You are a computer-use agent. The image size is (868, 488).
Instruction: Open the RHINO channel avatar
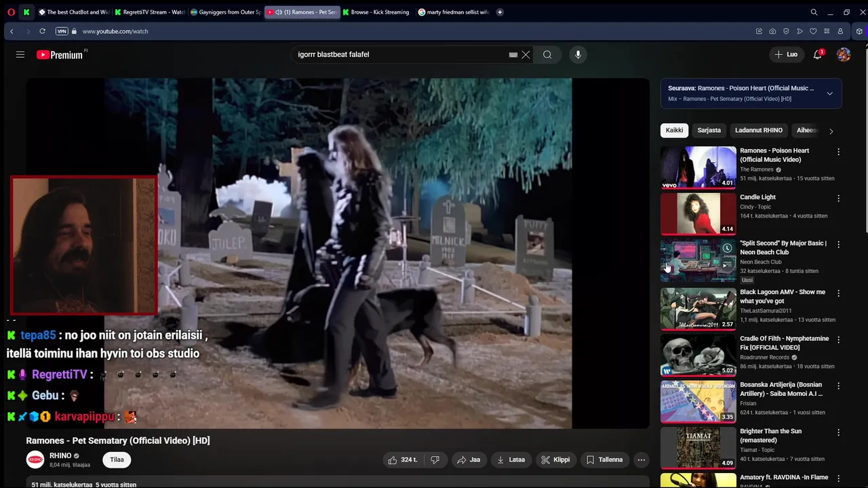pos(35,460)
